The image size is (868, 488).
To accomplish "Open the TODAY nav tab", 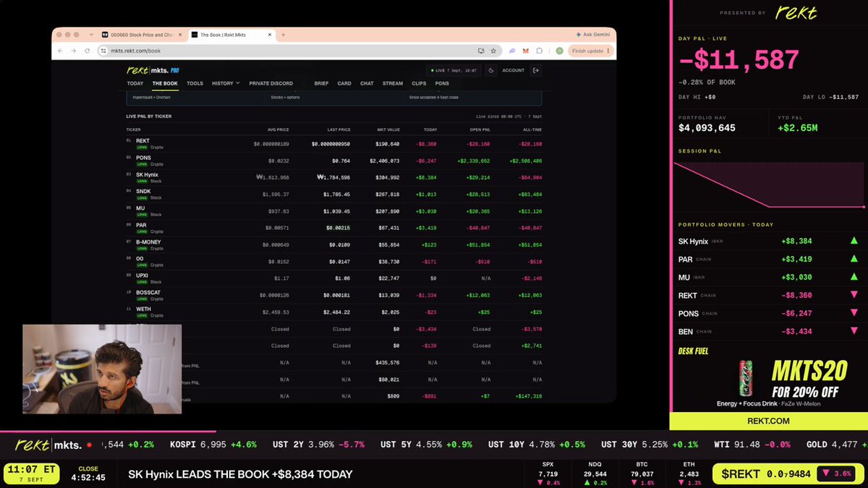I will [135, 83].
